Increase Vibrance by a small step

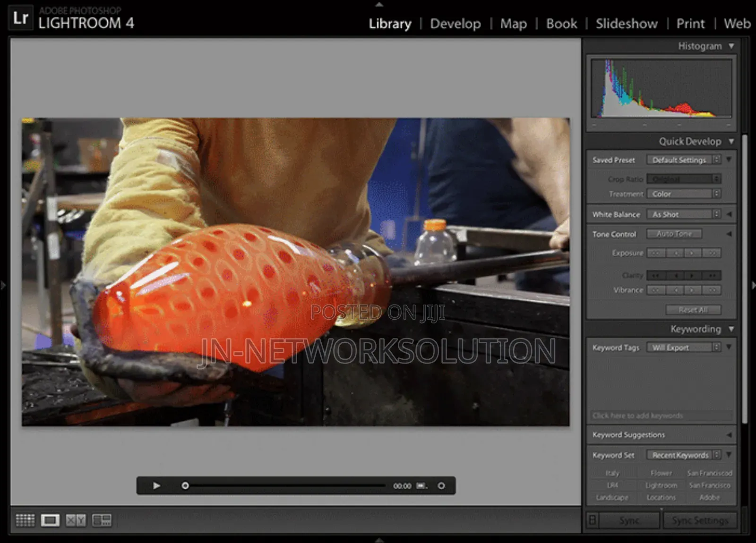coord(693,290)
